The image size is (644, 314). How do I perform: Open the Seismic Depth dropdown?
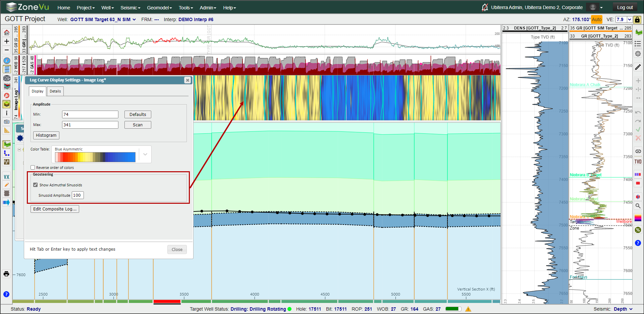tap(623, 309)
